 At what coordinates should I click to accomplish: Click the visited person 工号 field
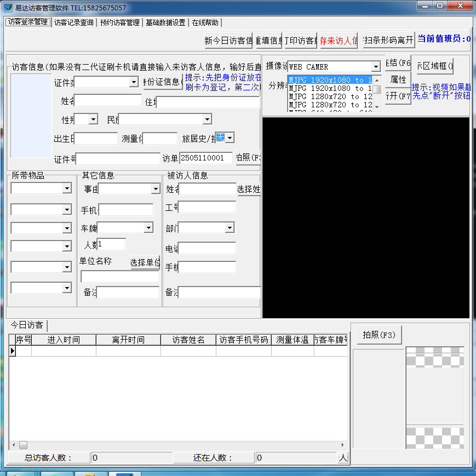pyautogui.click(x=207, y=207)
